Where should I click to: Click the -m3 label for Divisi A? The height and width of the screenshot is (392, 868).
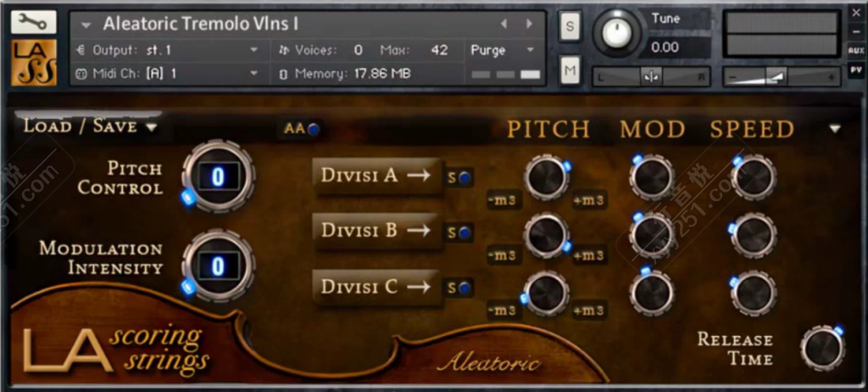(504, 200)
